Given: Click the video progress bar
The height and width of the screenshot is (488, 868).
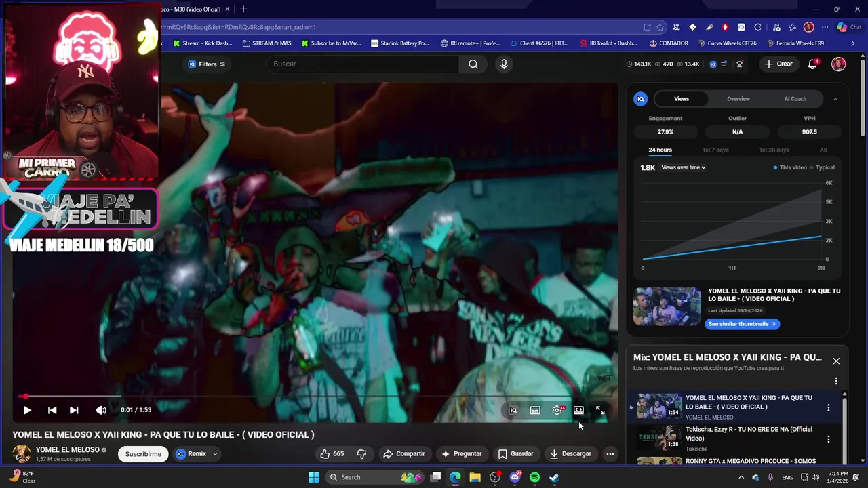Looking at the screenshot, I should (x=315, y=396).
